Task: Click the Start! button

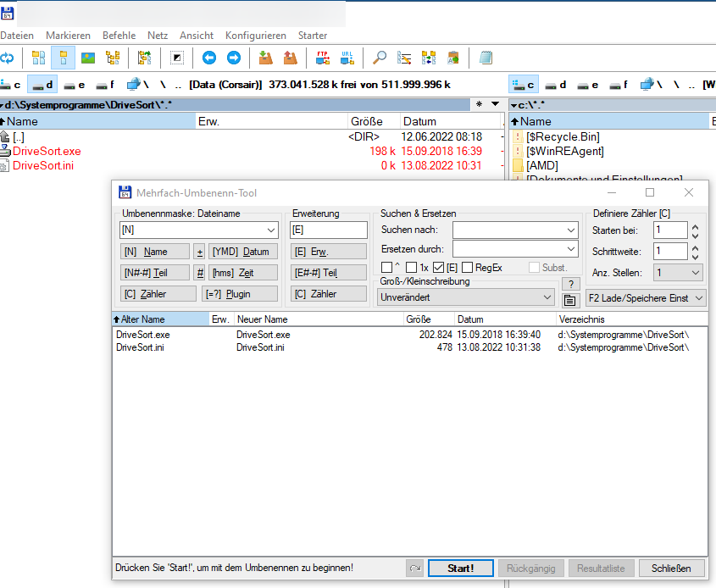Action: [x=461, y=569]
